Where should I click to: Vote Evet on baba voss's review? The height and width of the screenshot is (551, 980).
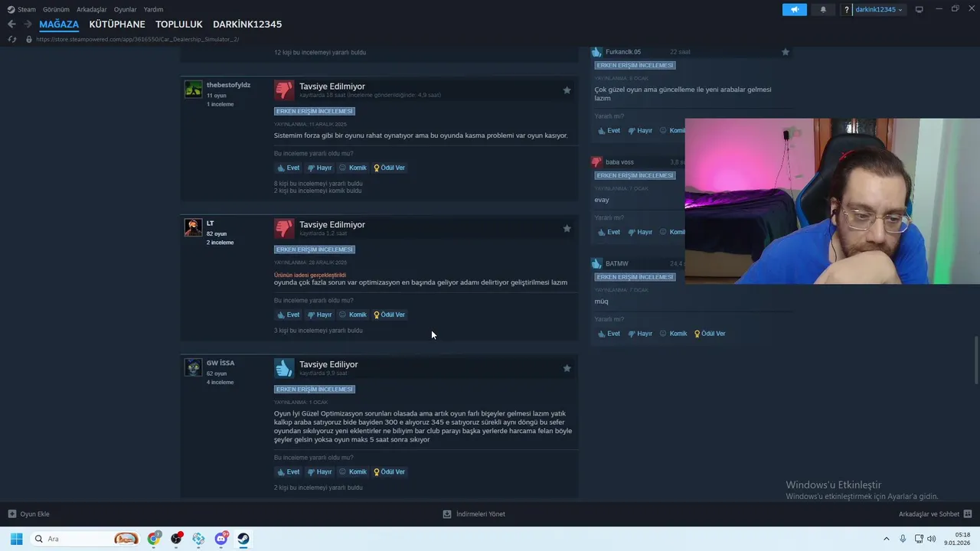point(609,232)
